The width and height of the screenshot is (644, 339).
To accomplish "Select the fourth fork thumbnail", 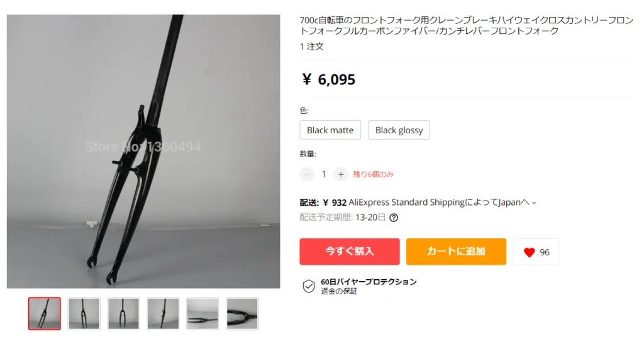I will coord(163,313).
